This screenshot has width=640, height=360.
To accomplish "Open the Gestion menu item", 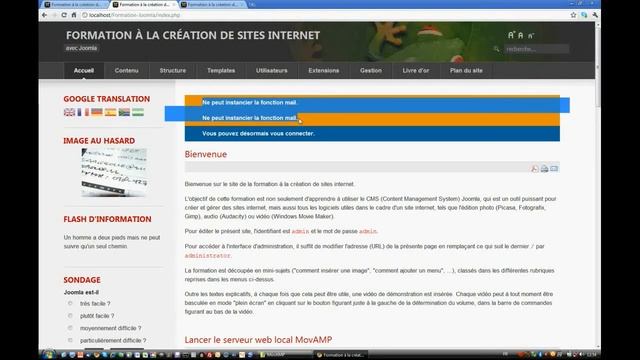I will tap(371, 70).
